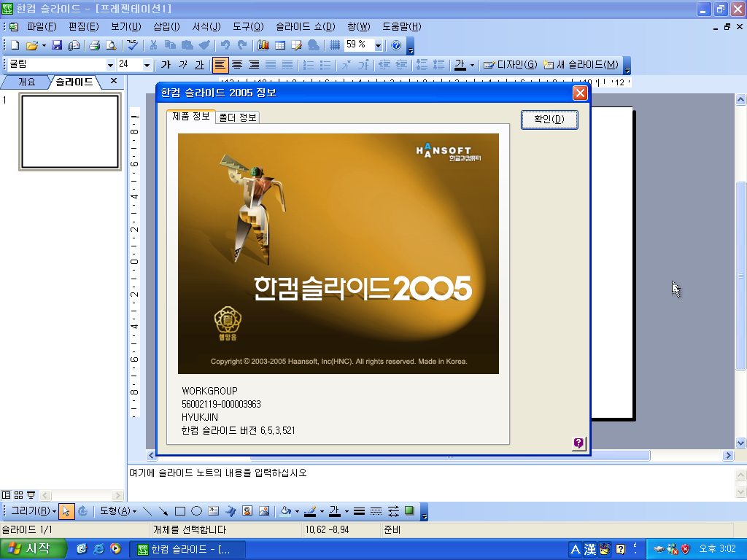The image size is (747, 560).
Task: Insert clip art from drawing toolbar
Action: click(x=247, y=511)
